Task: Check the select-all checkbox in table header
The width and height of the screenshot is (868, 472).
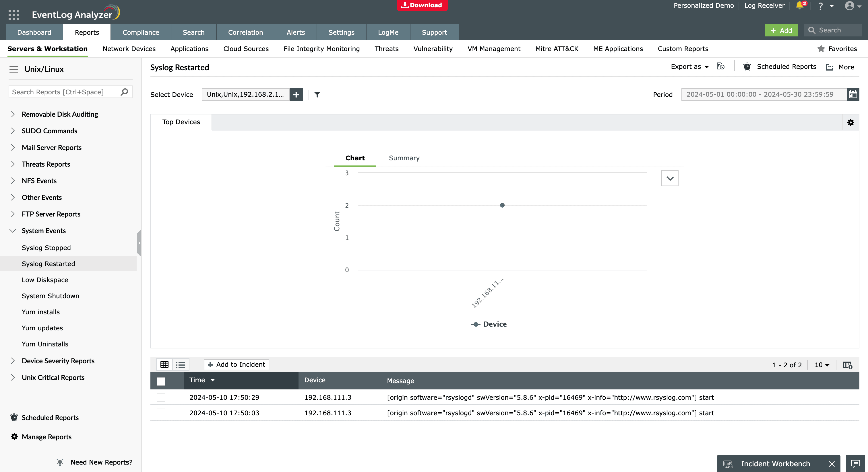Action: (161, 381)
